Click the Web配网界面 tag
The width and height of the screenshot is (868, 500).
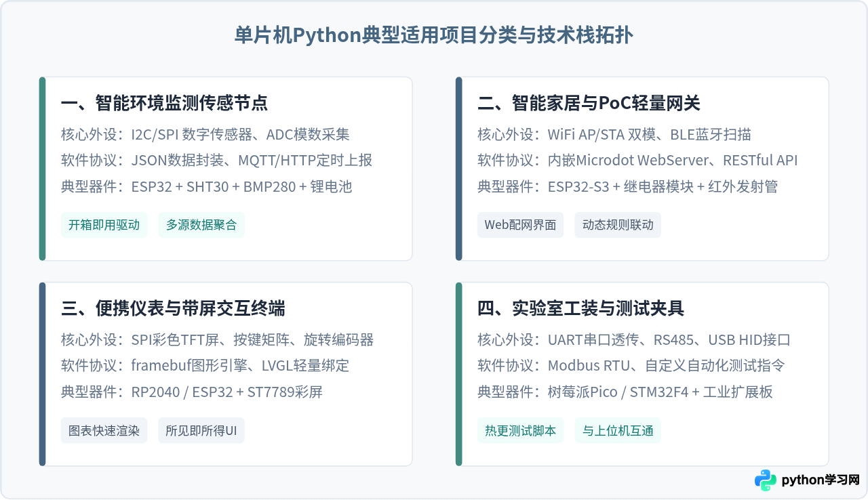point(521,225)
